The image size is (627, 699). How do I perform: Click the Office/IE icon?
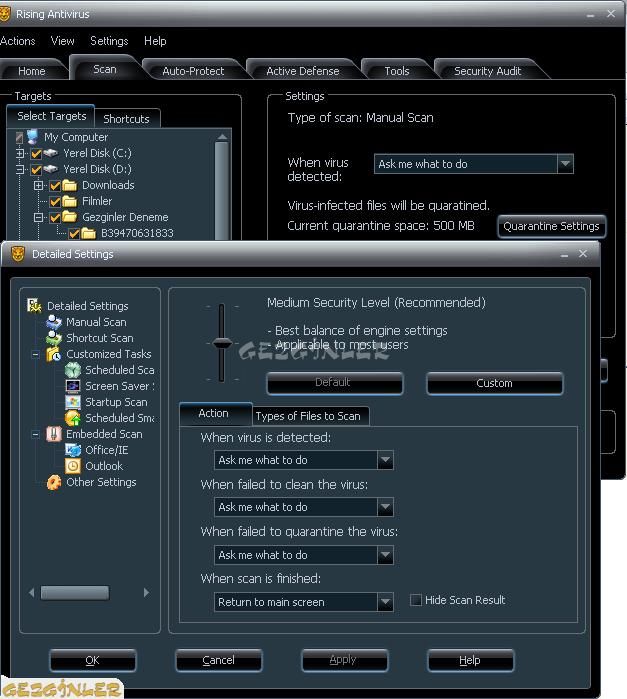click(73, 450)
